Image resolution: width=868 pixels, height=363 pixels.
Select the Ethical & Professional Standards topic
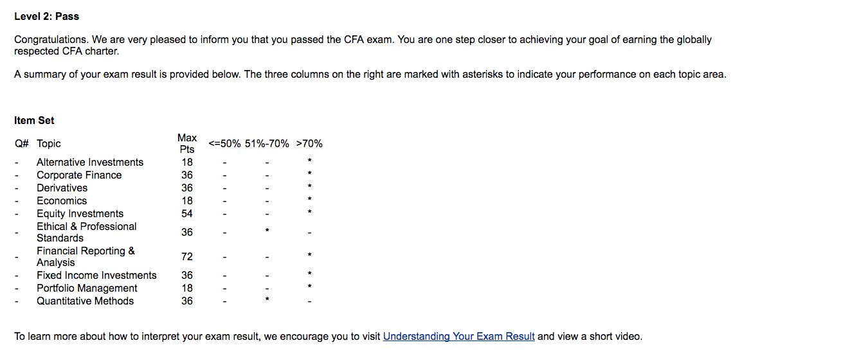[x=86, y=232]
